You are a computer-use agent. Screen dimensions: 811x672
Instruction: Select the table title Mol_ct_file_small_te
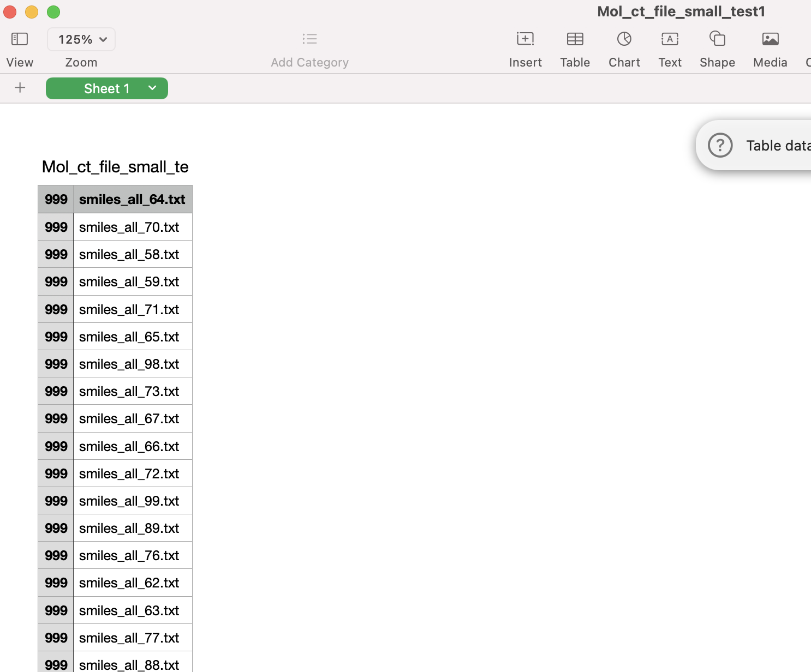tap(115, 167)
